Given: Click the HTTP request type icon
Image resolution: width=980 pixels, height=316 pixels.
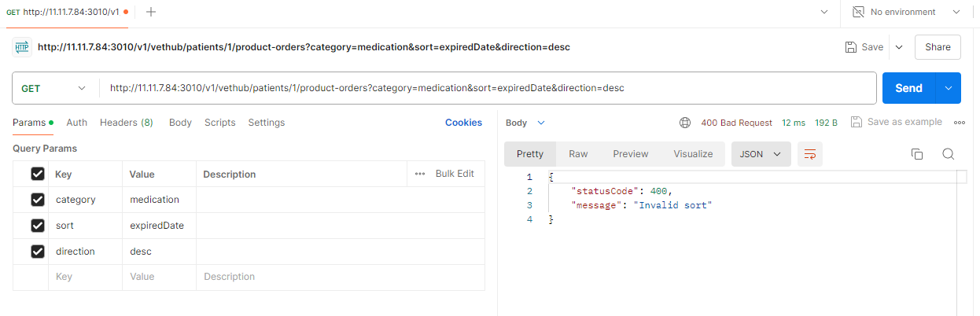Looking at the screenshot, I should [22, 47].
